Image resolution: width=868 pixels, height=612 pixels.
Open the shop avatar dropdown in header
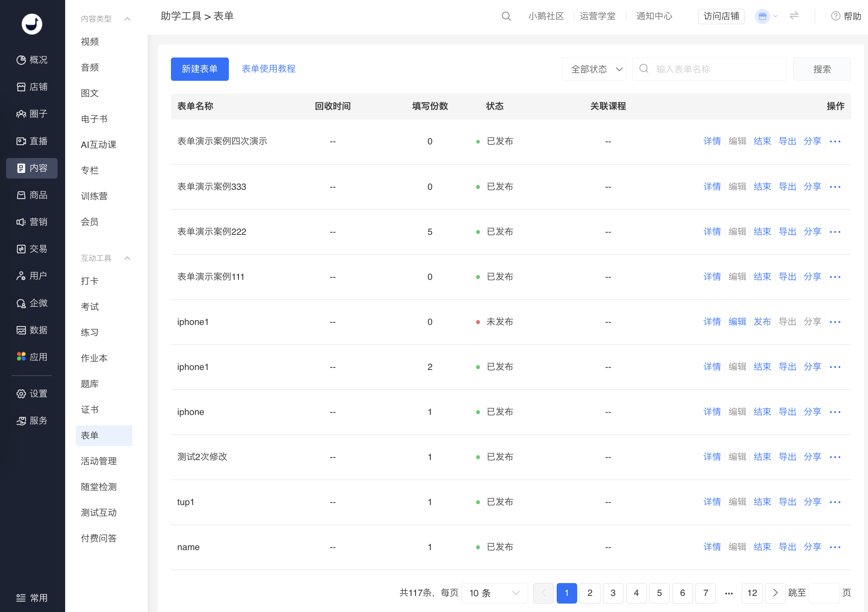point(766,16)
